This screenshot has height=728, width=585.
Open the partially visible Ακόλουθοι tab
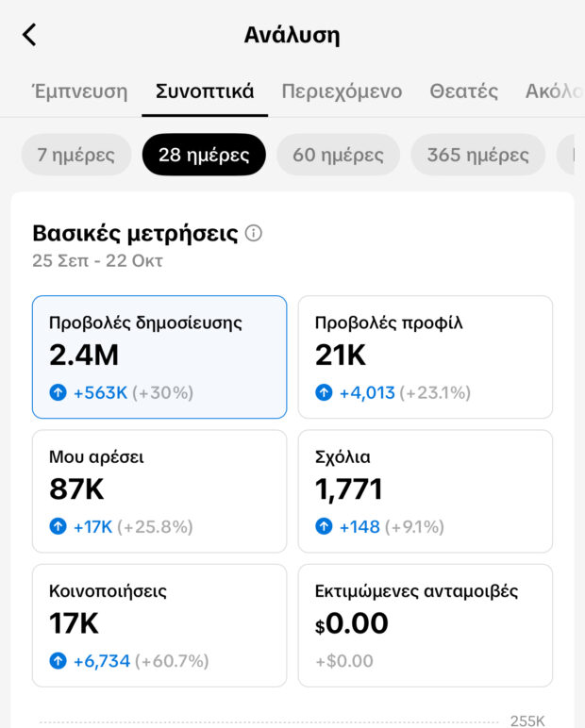tap(555, 91)
